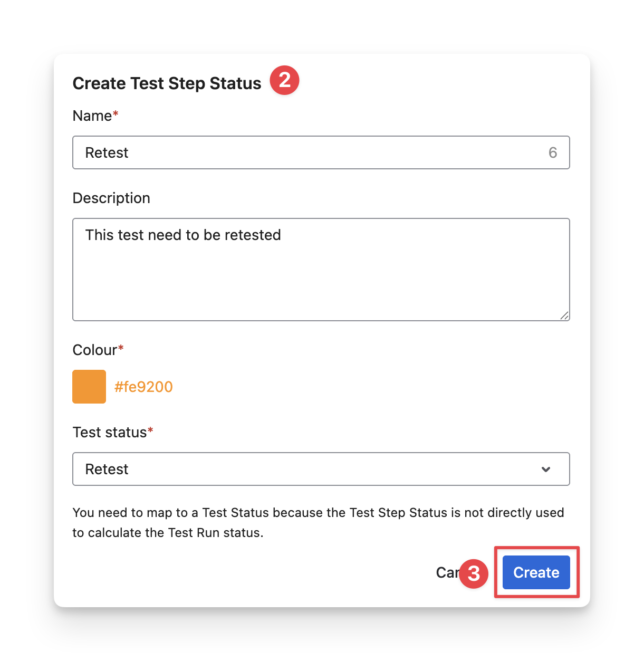The height and width of the screenshot is (661, 644).
Task: Click the #fe9200 hex colour code
Action: 143,387
